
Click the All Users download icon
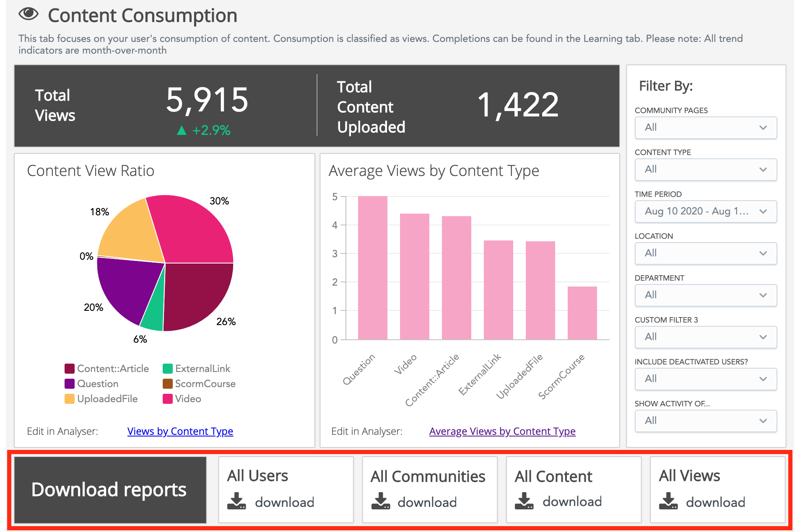click(236, 501)
